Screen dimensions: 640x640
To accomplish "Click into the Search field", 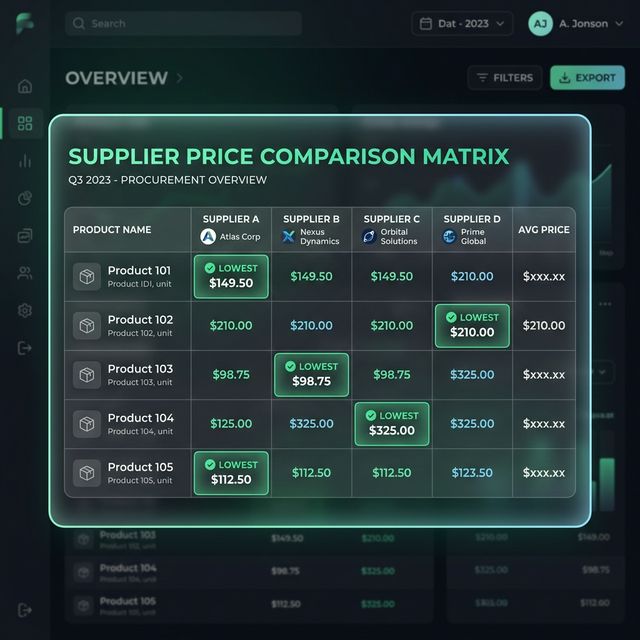I will (183, 23).
